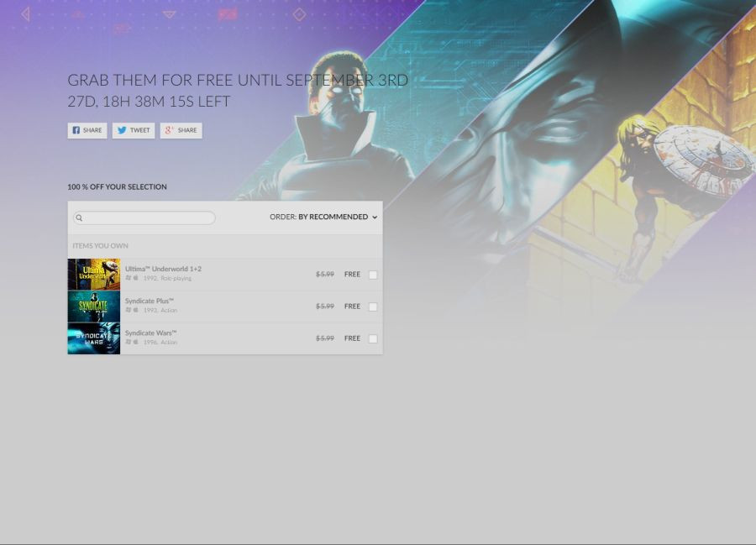Open the Ultima™ Underworld 1+2 title
The width and height of the screenshot is (756, 545).
click(163, 269)
